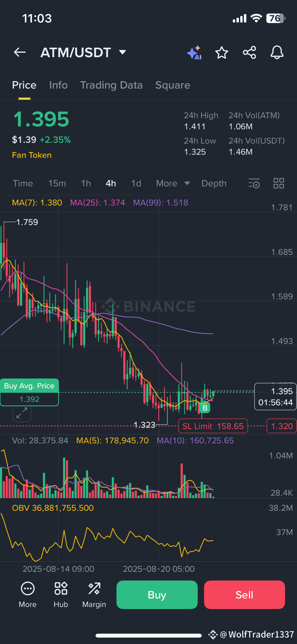This screenshot has width=297, height=644.
Task: Switch to the Info tab
Action: (x=58, y=85)
